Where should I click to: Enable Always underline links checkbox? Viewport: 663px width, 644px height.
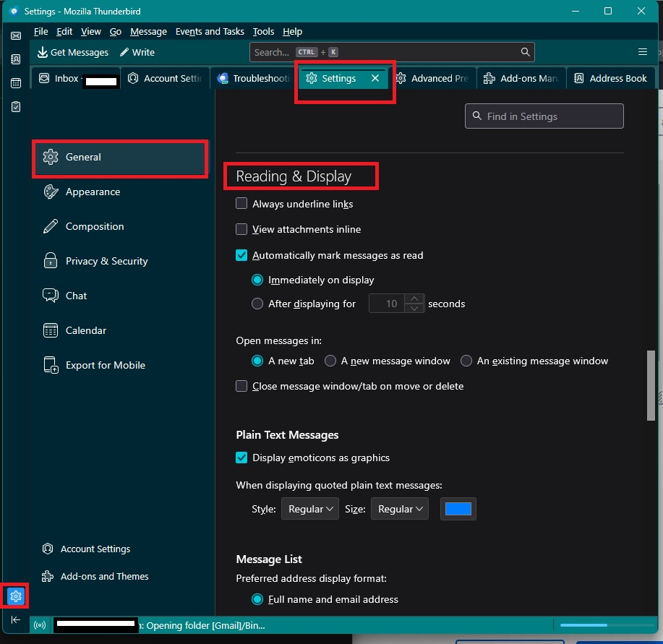[x=242, y=205]
